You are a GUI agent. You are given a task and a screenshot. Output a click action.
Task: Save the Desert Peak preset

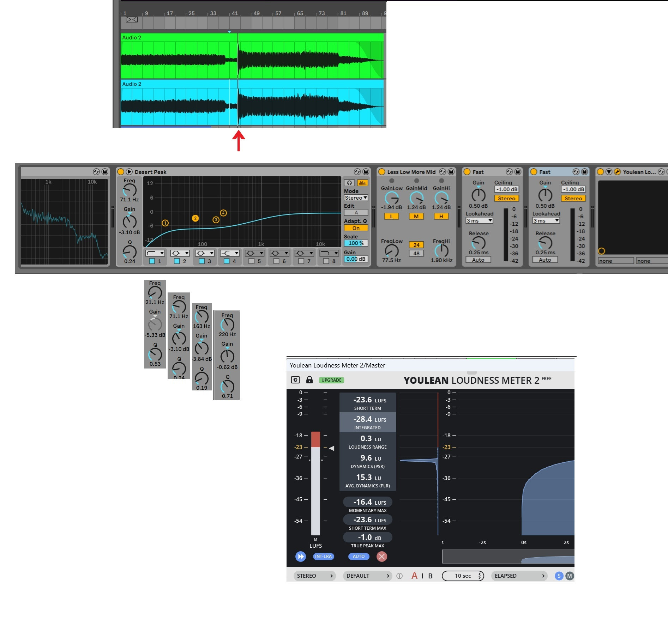(x=366, y=172)
